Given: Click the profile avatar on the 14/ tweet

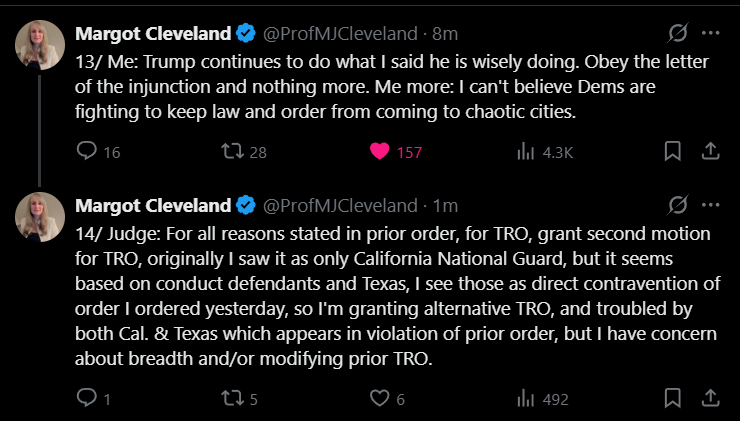Looking at the screenshot, I should point(41,216).
